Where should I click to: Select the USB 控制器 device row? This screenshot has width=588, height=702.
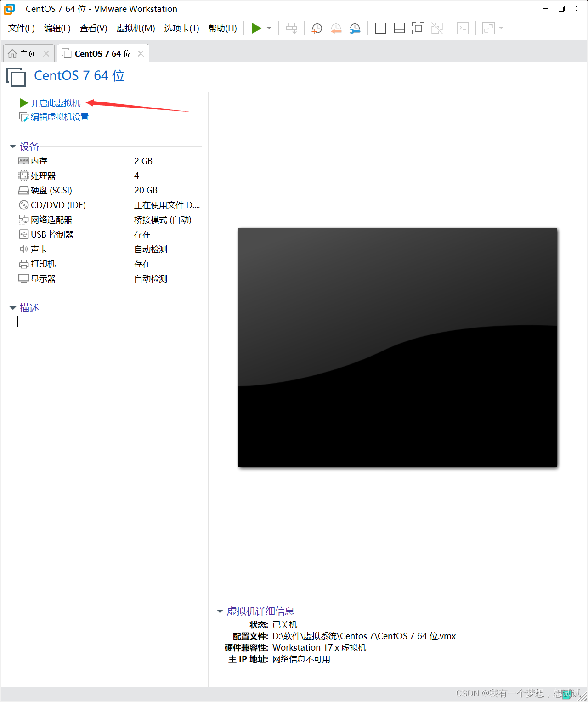click(x=109, y=234)
